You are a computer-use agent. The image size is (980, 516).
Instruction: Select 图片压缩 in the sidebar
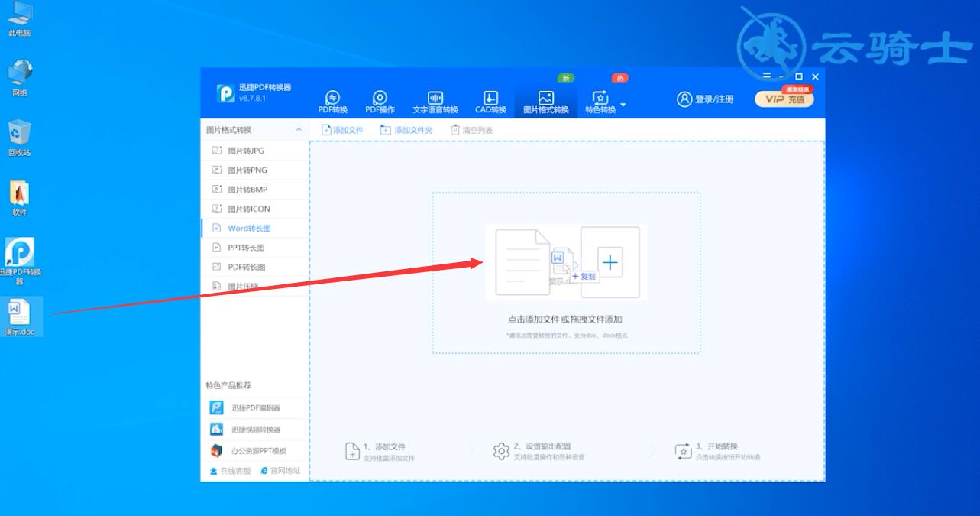pos(255,287)
